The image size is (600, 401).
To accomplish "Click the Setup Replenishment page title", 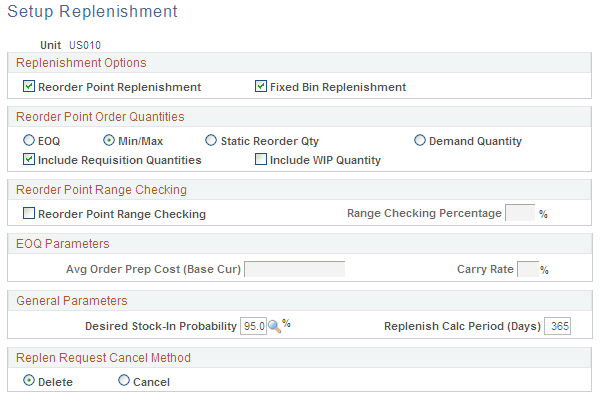I will (92, 12).
